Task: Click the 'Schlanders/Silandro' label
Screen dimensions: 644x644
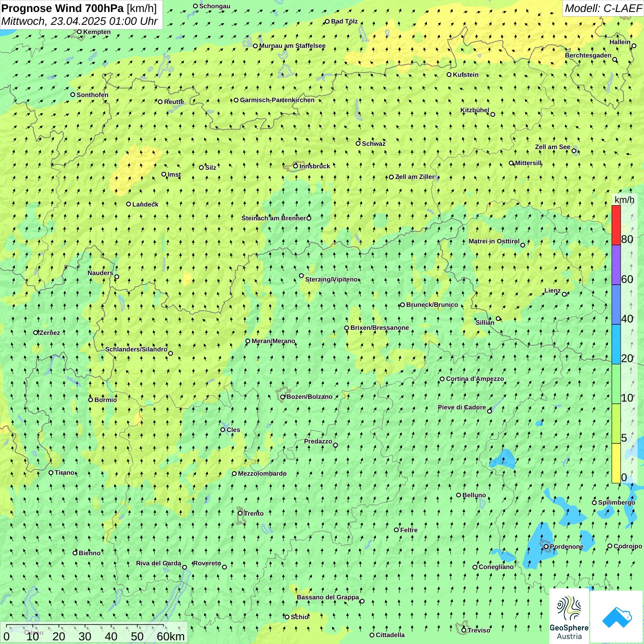Action: [136, 349]
